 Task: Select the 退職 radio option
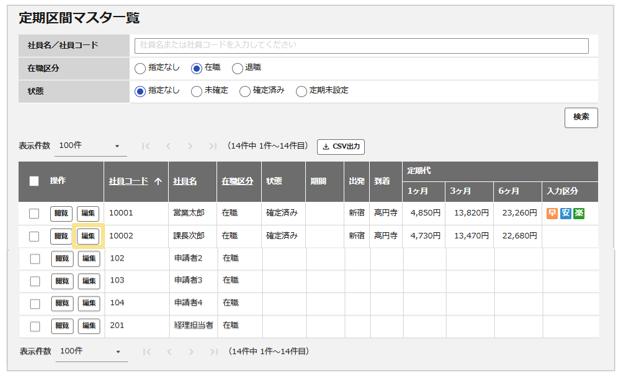coord(237,68)
